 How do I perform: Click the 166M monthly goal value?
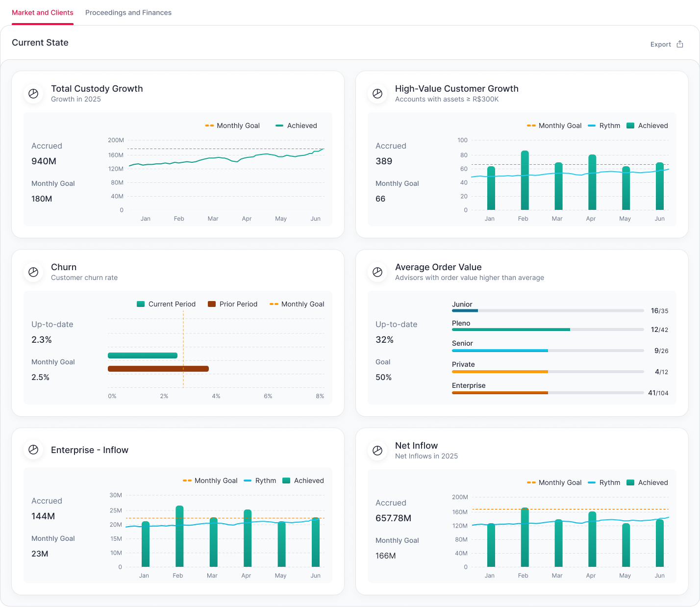pos(386,556)
